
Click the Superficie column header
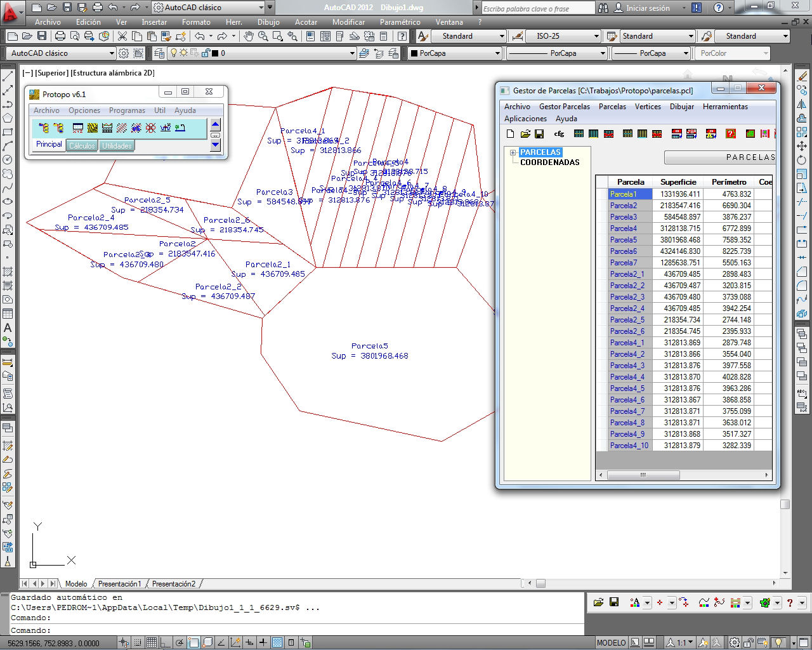point(678,182)
